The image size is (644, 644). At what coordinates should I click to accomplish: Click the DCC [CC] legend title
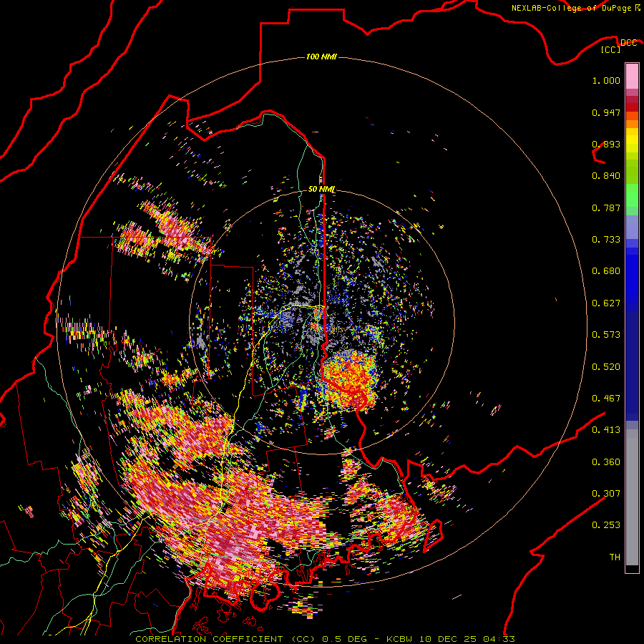click(618, 46)
